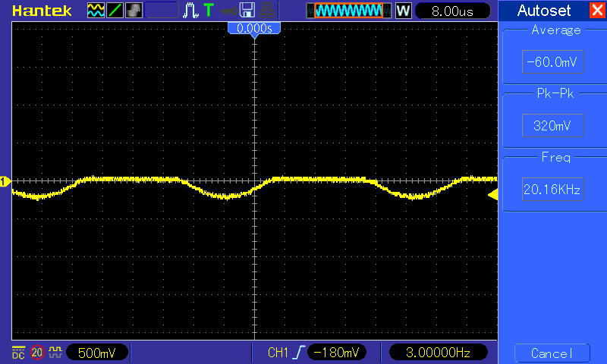
Task: Click the rising edge trigger slope icon
Action: [x=298, y=353]
